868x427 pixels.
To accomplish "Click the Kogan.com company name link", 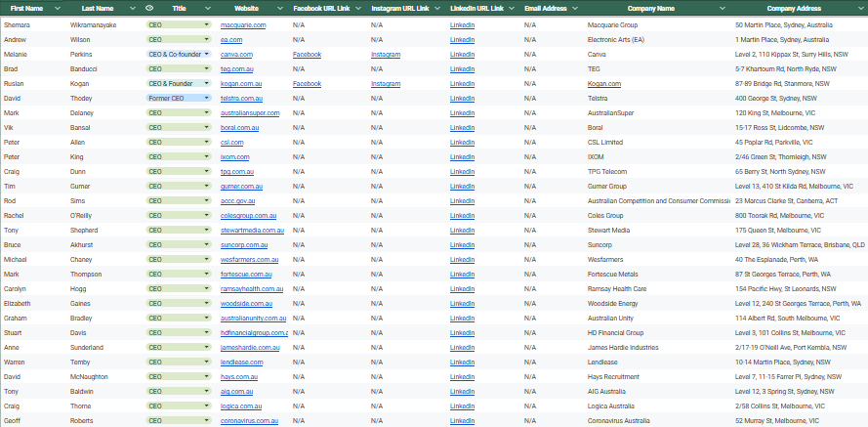I will [x=604, y=84].
